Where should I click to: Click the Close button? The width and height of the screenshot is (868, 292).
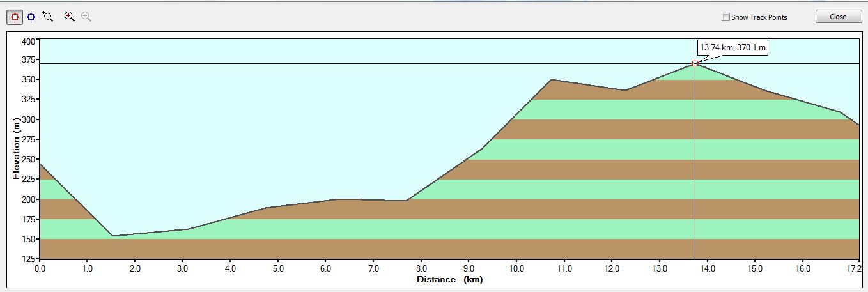(838, 17)
